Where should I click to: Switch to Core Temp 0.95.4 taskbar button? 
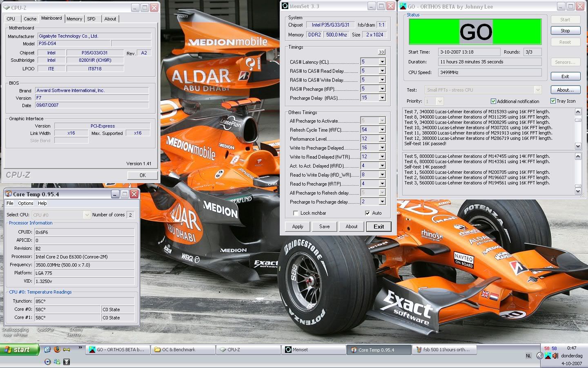tap(379, 350)
